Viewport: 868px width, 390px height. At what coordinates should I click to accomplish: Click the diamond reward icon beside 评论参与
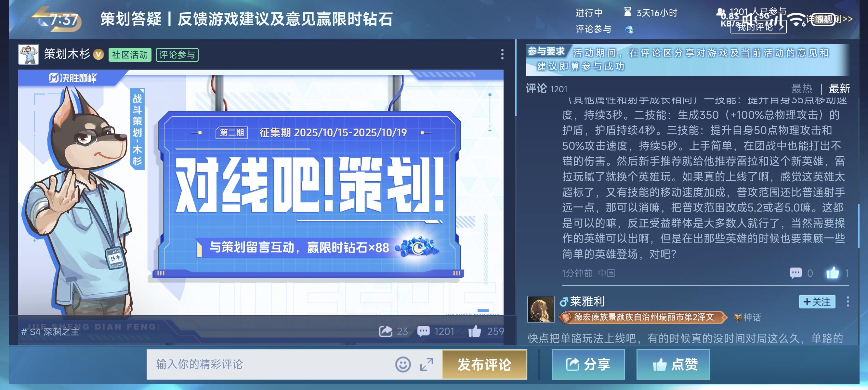click(629, 30)
